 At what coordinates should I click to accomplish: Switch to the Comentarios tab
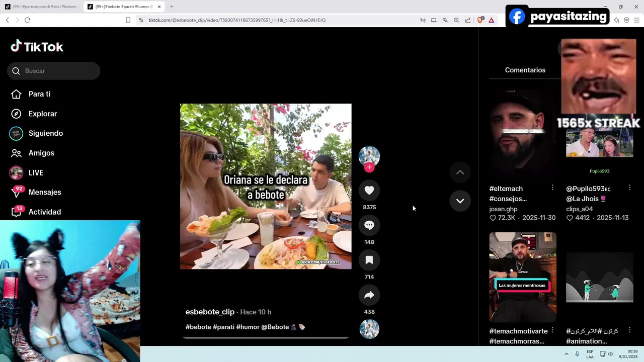pyautogui.click(x=525, y=70)
